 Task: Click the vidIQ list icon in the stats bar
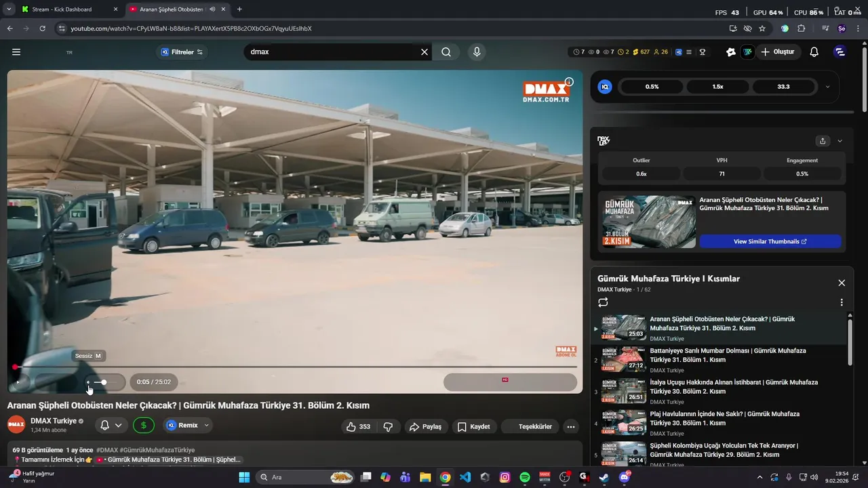pos(689,52)
